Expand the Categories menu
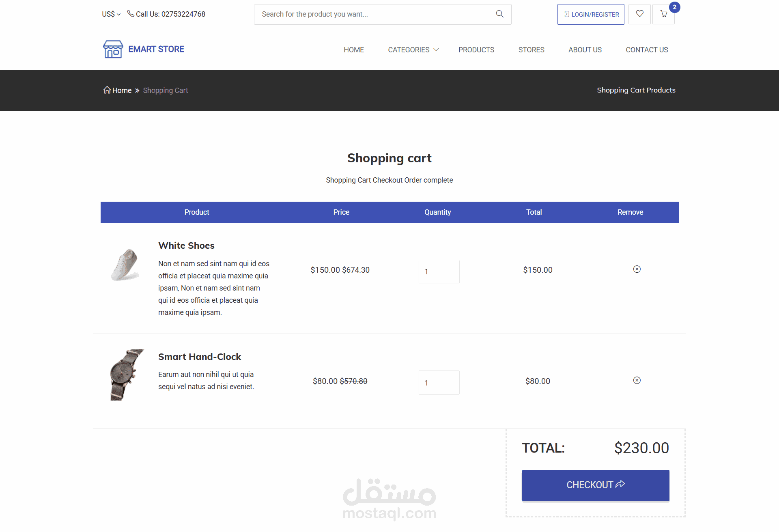This screenshot has height=532, width=779. click(x=413, y=50)
